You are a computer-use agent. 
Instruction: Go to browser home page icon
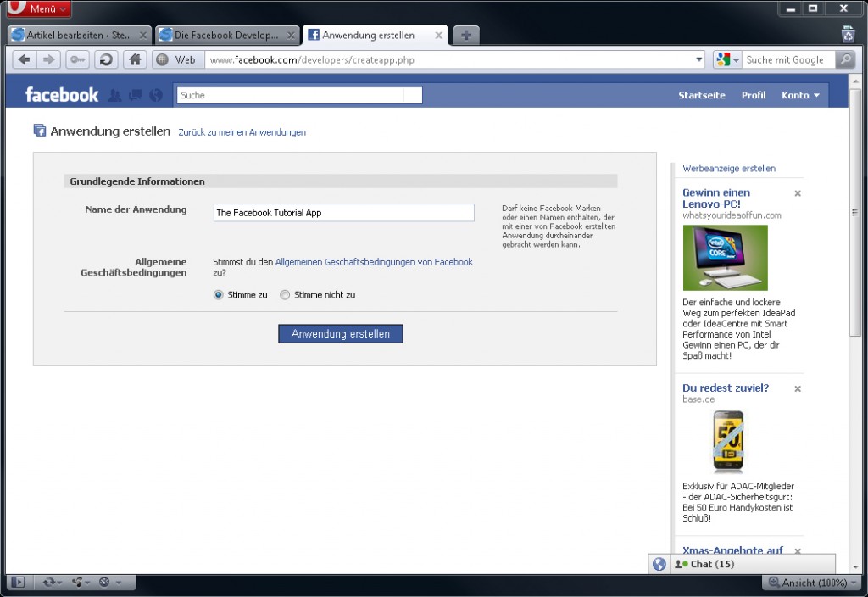[x=135, y=59]
